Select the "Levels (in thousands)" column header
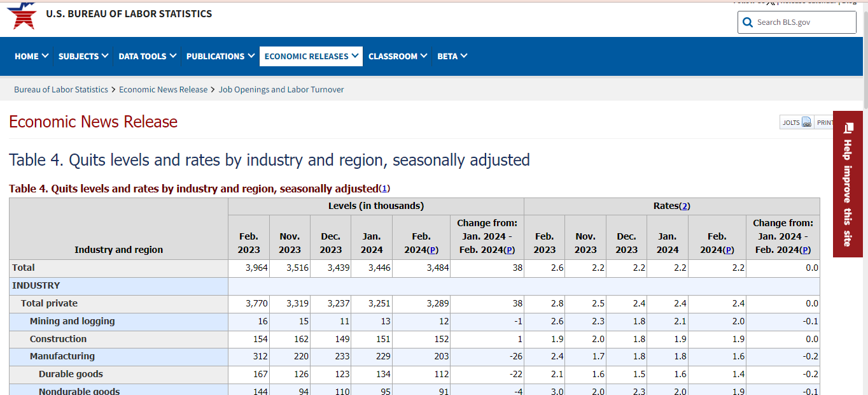 pos(376,206)
